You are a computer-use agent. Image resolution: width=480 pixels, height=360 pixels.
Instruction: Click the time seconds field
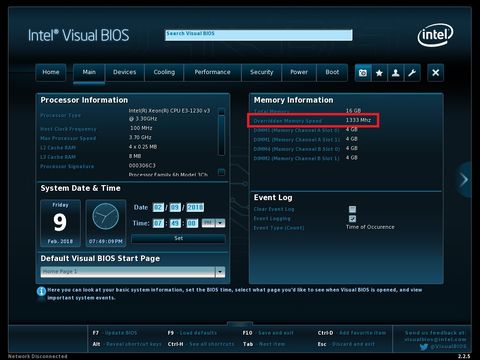192,223
